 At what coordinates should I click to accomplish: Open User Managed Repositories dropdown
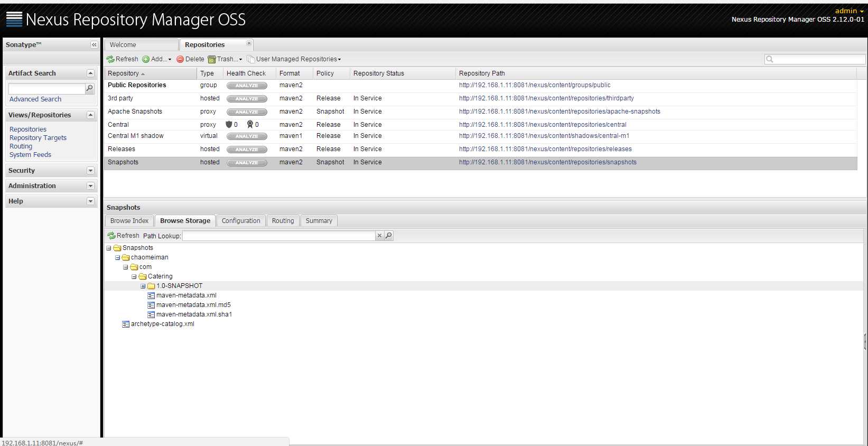(x=294, y=59)
